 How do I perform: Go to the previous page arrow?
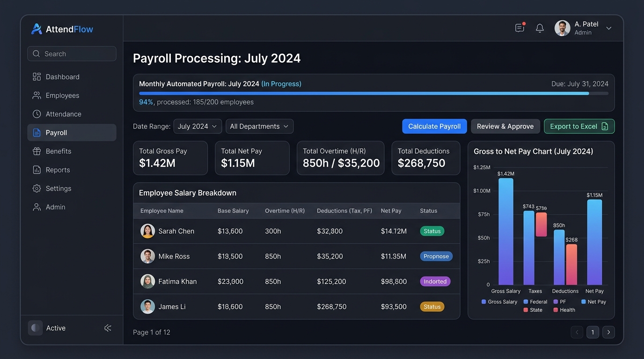(577, 332)
